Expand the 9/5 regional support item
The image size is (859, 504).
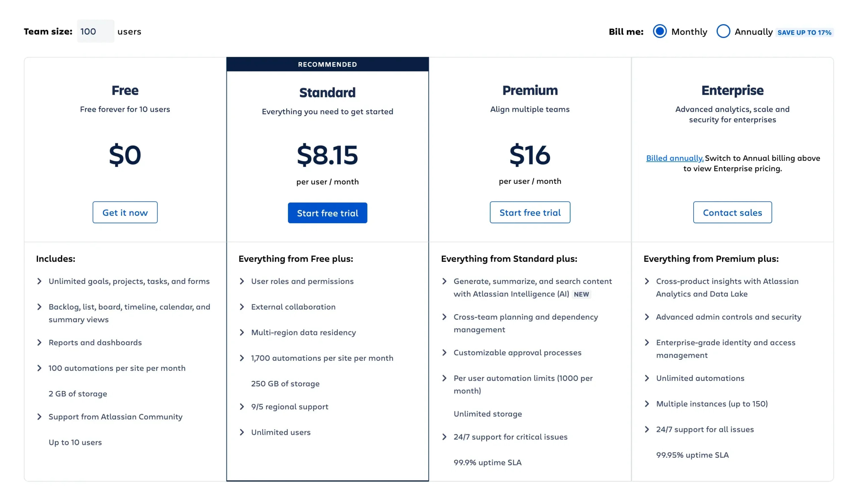pos(242,407)
